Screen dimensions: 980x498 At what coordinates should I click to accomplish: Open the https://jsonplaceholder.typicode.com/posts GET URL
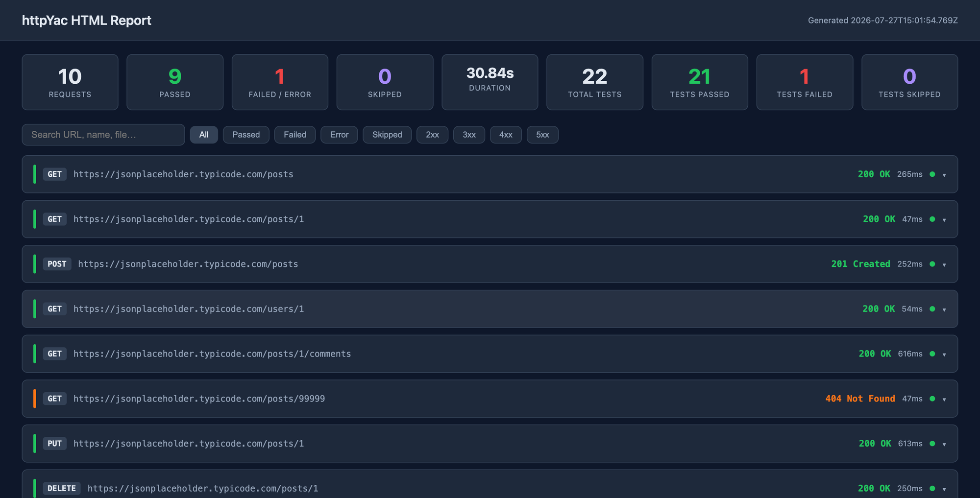183,174
